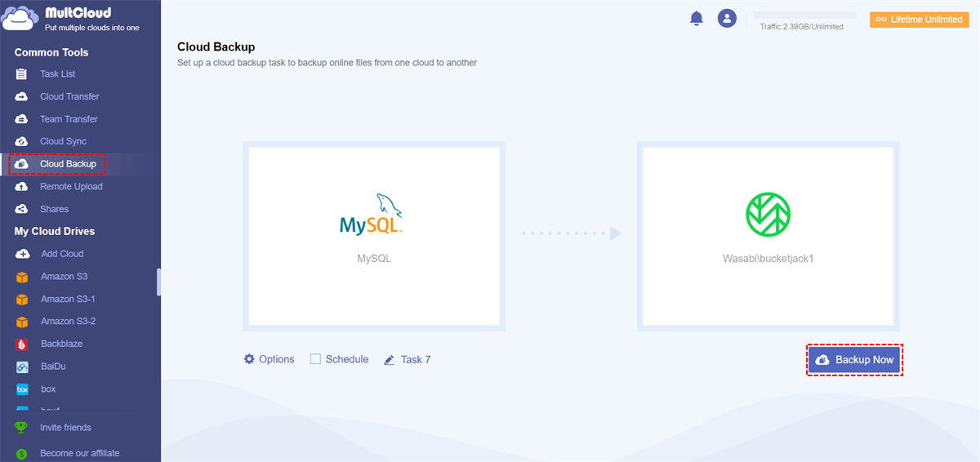Click the Cloud Transfer sidebar icon
Image resolution: width=980 pixels, height=462 pixels.
coord(22,96)
